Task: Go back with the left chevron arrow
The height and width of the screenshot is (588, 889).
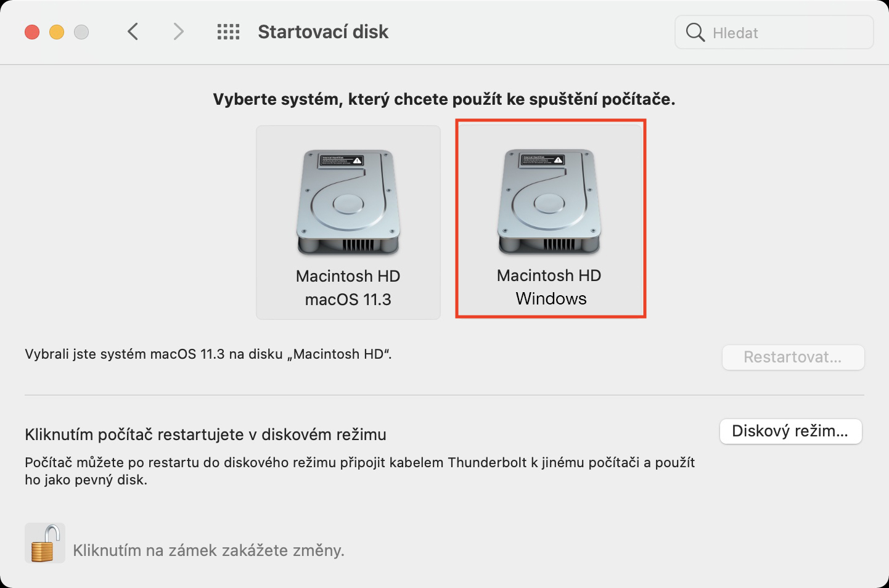Action: pos(133,31)
